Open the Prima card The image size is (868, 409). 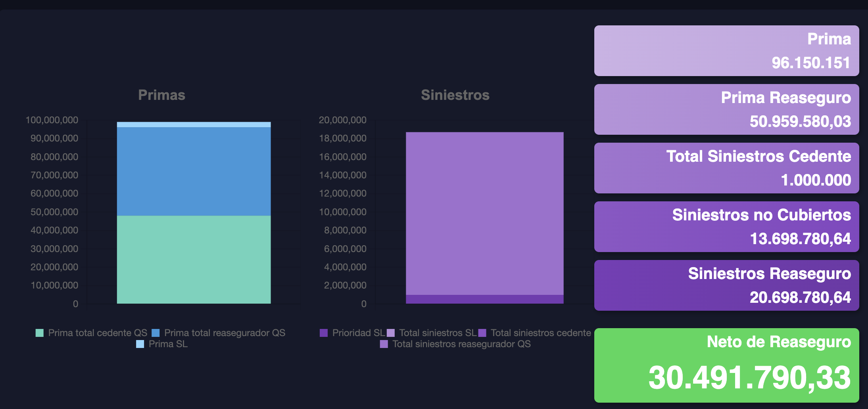727,51
